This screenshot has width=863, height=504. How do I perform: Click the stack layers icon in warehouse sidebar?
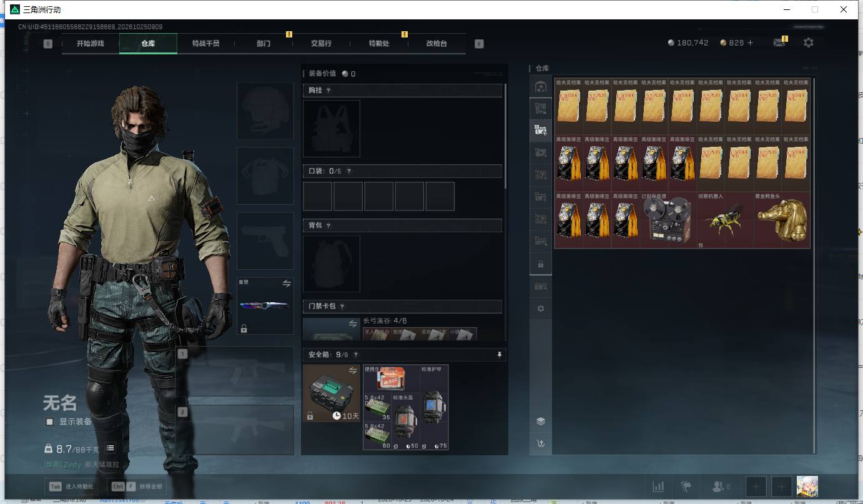(x=541, y=421)
